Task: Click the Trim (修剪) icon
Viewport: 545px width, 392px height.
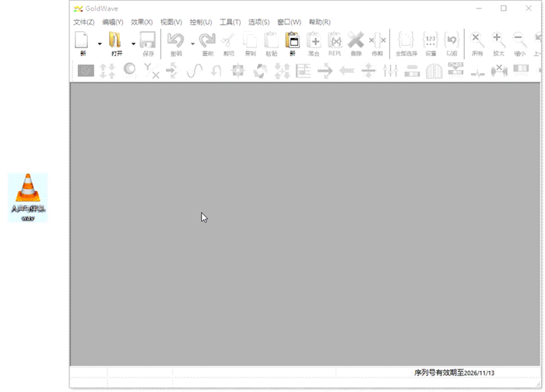Action: 378,40
